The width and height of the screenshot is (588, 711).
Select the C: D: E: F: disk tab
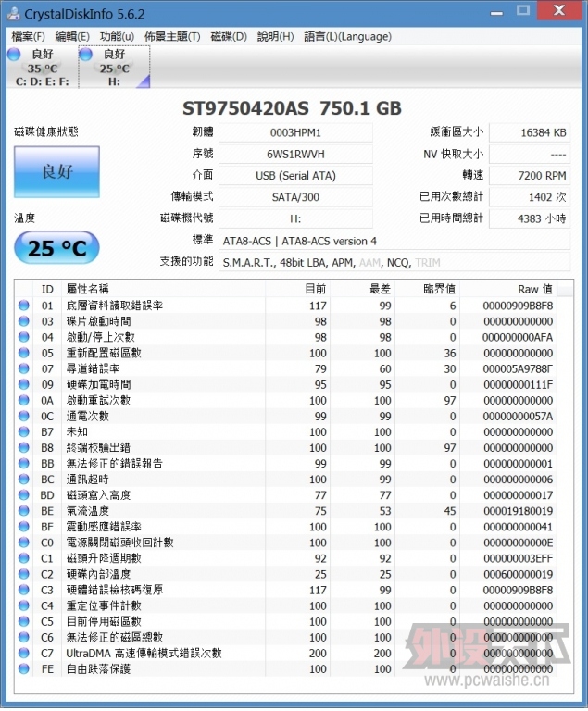point(43,68)
